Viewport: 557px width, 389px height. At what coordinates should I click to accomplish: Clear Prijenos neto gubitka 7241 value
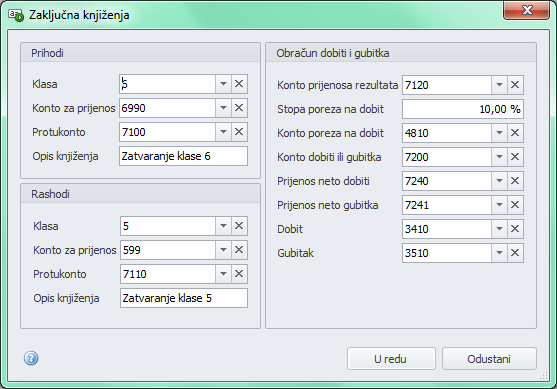[515, 205]
